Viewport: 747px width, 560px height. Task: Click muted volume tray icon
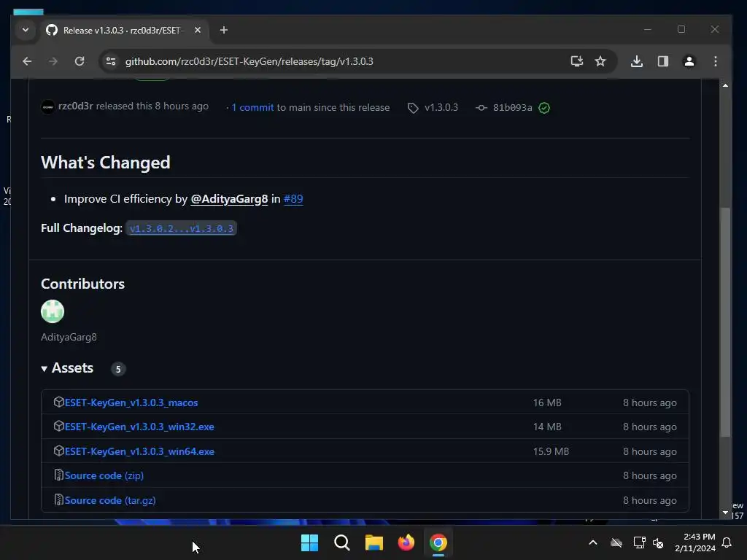(658, 542)
